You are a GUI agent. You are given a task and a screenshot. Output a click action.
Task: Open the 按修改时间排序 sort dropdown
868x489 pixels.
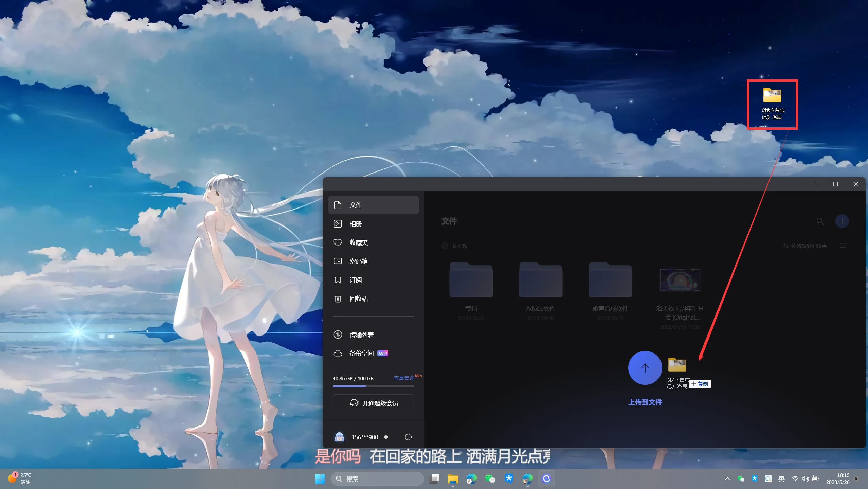[805, 246]
